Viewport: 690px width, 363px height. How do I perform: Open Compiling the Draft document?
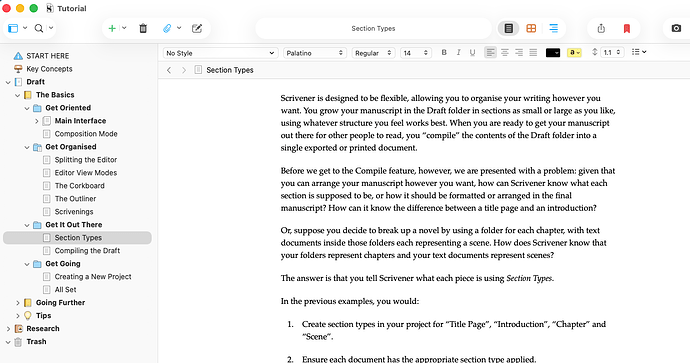[x=87, y=250]
